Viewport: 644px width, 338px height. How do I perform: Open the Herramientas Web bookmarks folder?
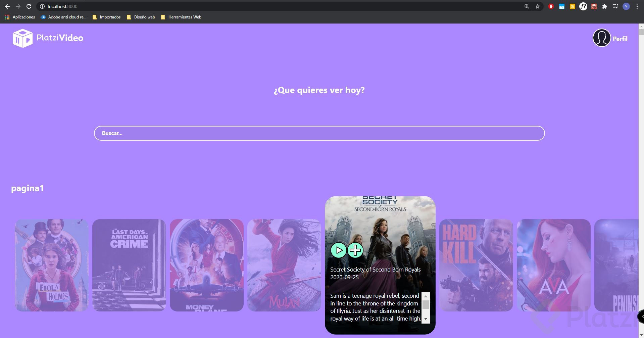click(181, 17)
